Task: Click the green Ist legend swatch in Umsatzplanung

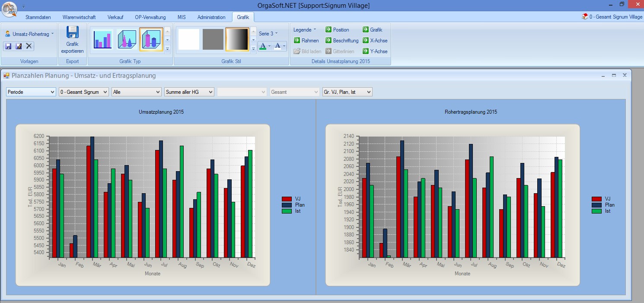Action: click(287, 211)
